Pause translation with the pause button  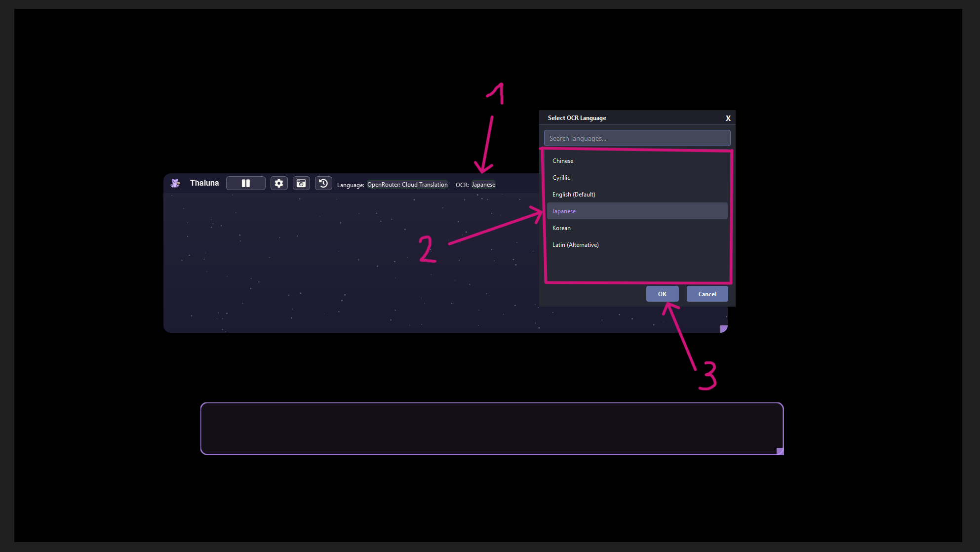click(245, 183)
